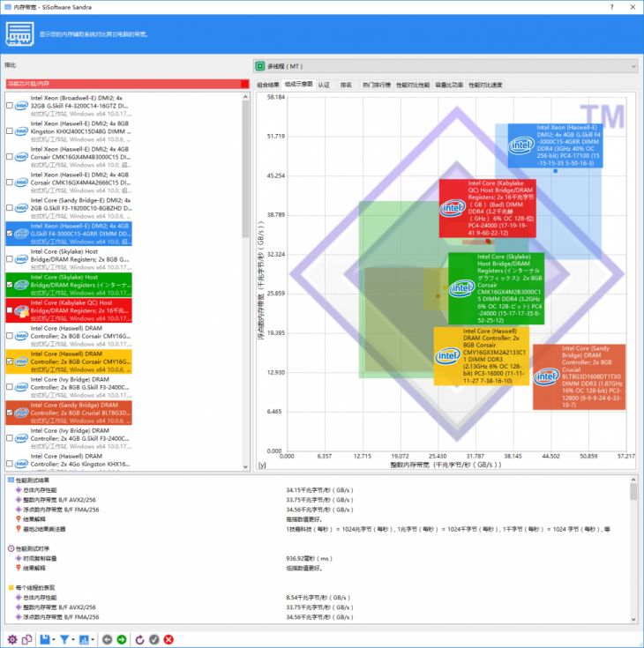The width and height of the screenshot is (644, 648).
Task: Click the results panel scrollbar thumb
Action: coord(633,492)
